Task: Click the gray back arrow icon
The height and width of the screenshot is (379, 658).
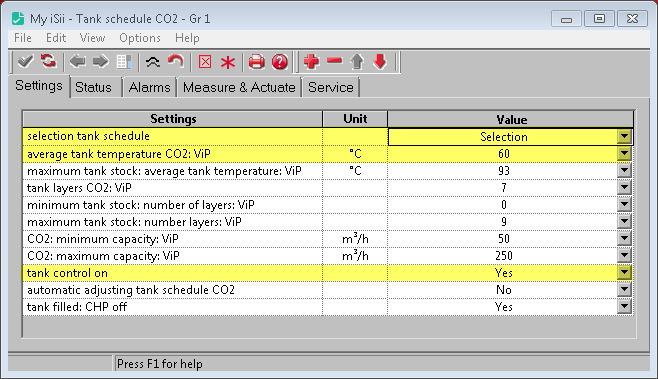Action: click(78, 62)
